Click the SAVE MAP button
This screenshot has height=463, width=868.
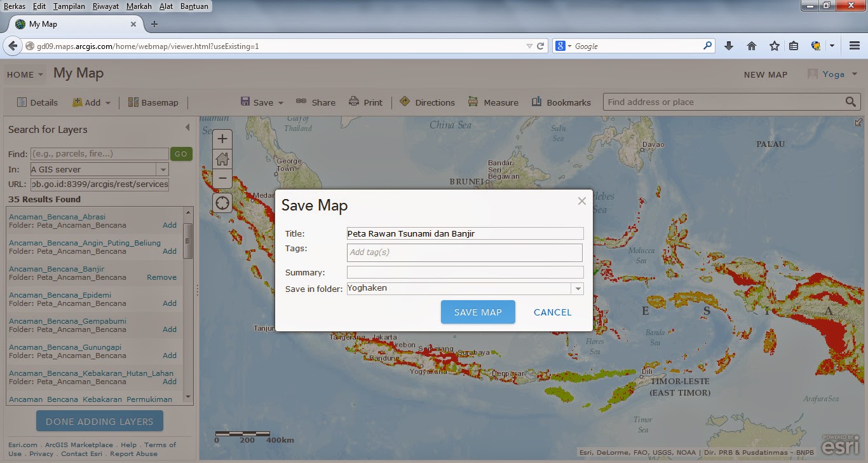[x=478, y=312]
